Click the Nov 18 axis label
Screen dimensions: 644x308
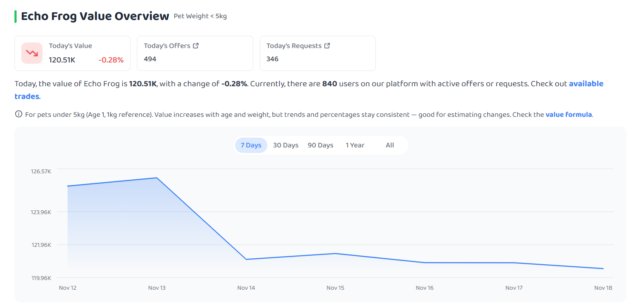603,288
